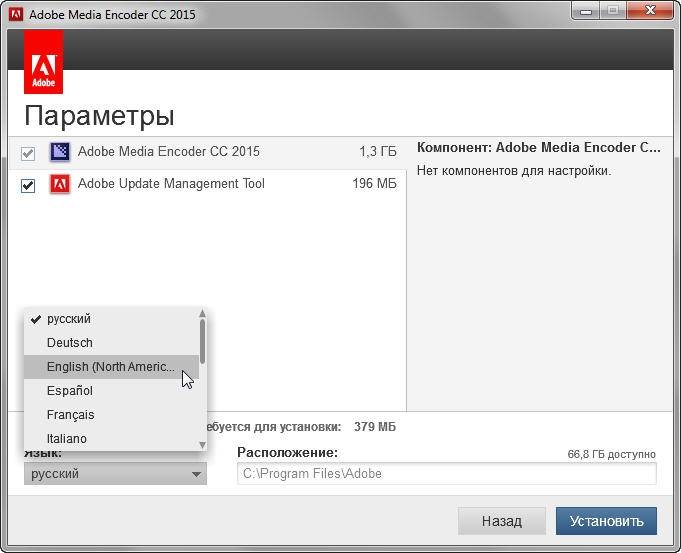
Task: Select Italiano from the language list
Action: [x=111, y=438]
